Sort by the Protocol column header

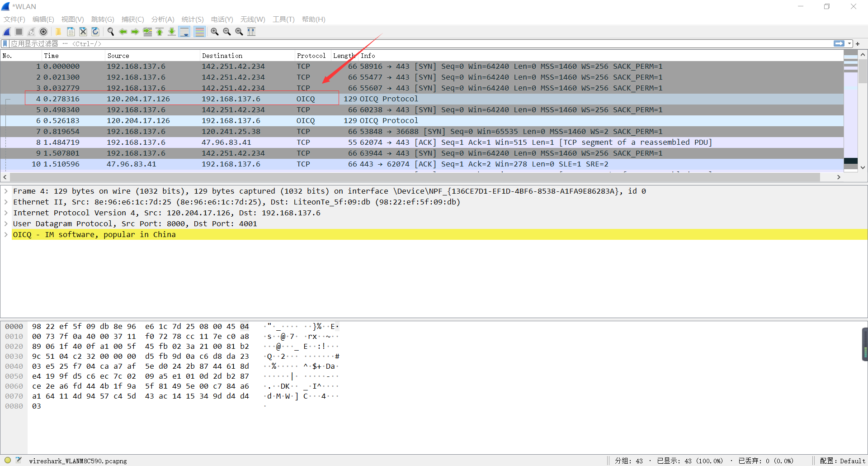312,56
